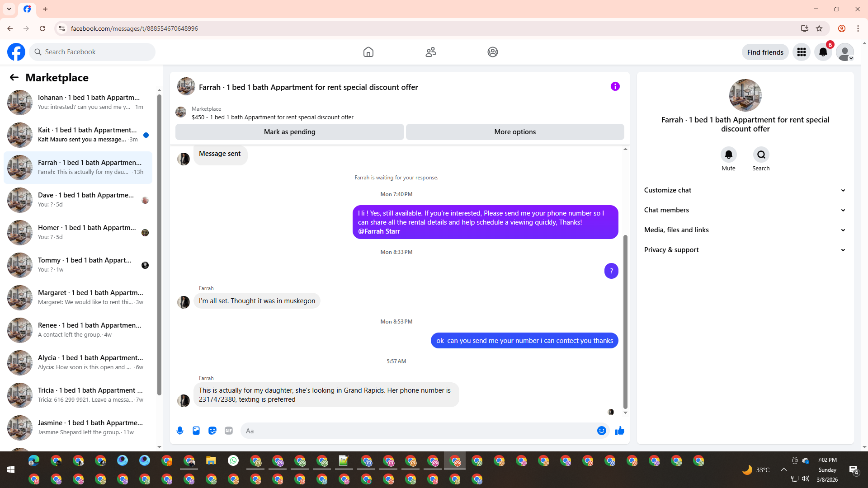Expand Chat members section
Viewport: 868px width, 488px height.
745,210
